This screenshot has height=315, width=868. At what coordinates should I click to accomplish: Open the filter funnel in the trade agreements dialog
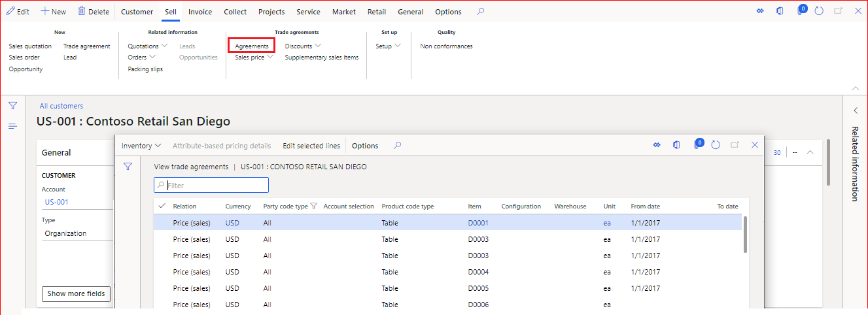point(128,167)
